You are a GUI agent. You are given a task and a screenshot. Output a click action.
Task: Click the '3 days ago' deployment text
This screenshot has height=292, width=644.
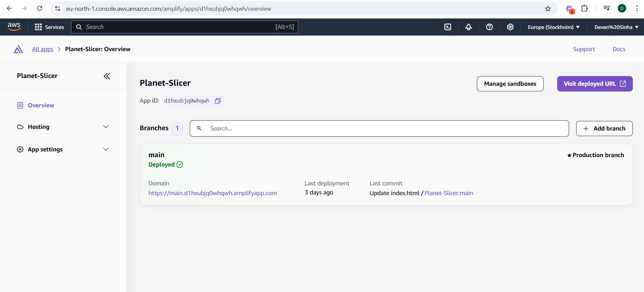[319, 192]
